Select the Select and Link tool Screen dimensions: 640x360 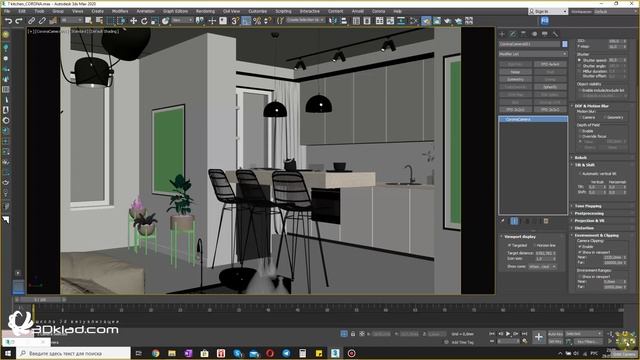click(31, 21)
